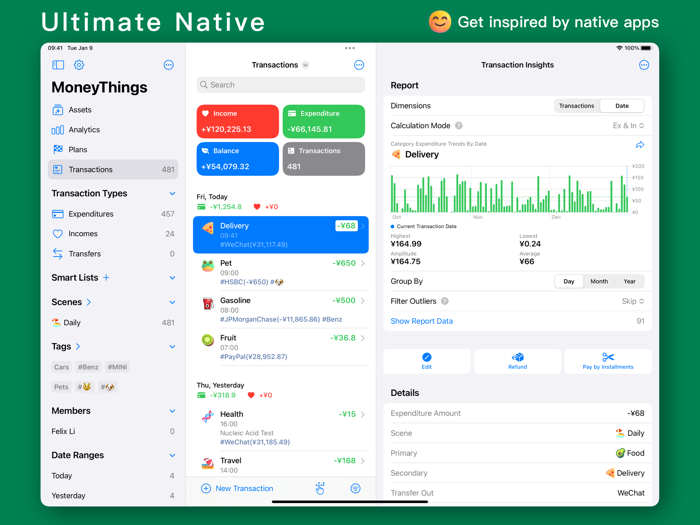Open the filter icon in bottom toolbar
The image size is (700, 525).
pos(355,488)
